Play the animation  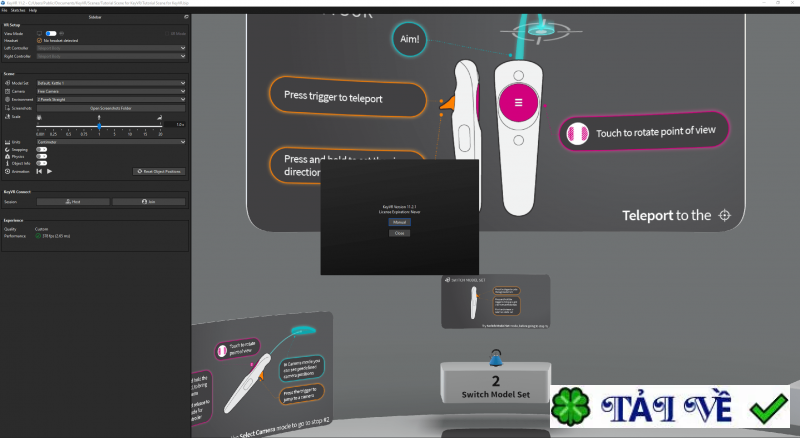point(49,172)
